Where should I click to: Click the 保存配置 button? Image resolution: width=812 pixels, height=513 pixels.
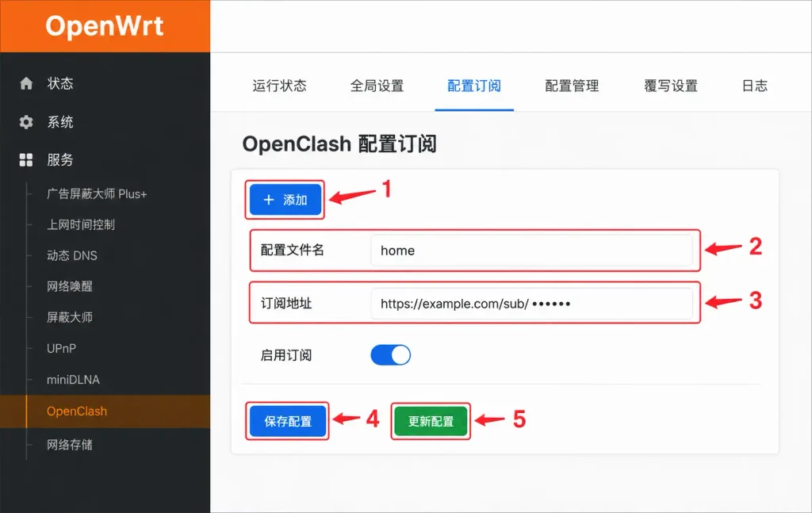(x=287, y=421)
